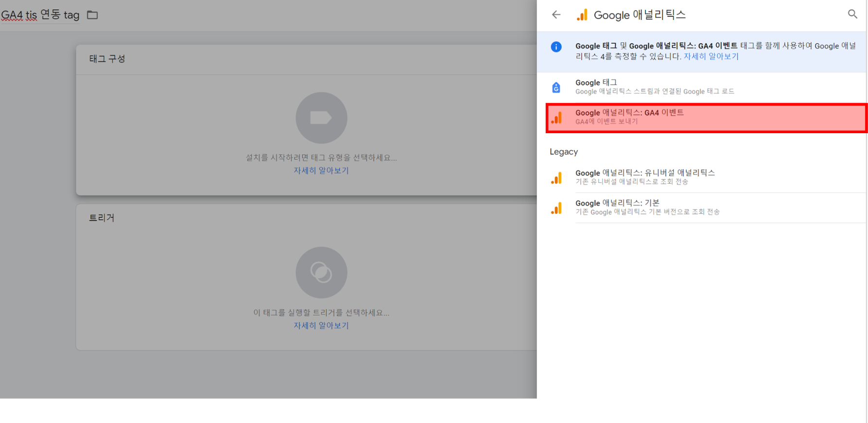868x423 pixels.
Task: Click description 기본 버전으로 조회 전송
Action: [x=647, y=212]
